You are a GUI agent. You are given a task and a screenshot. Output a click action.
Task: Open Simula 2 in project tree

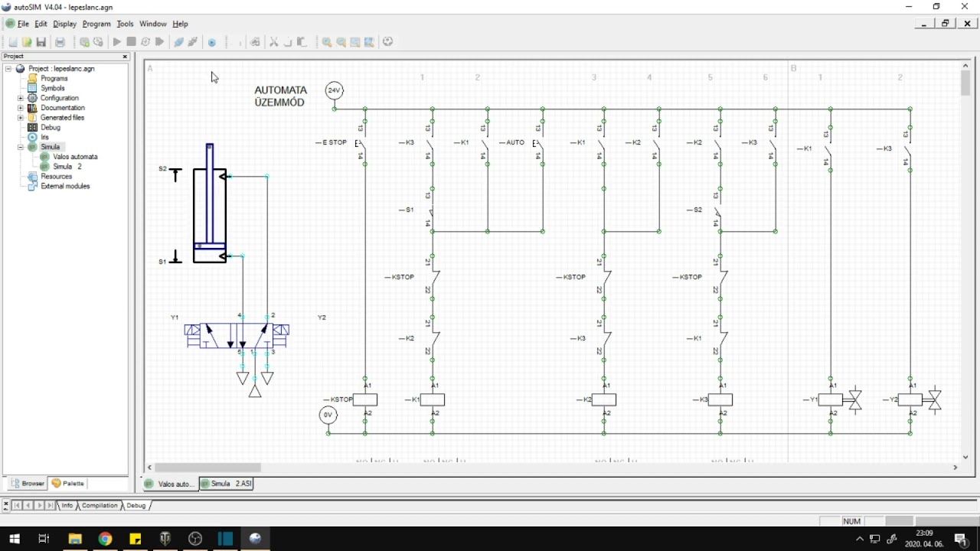pos(67,167)
